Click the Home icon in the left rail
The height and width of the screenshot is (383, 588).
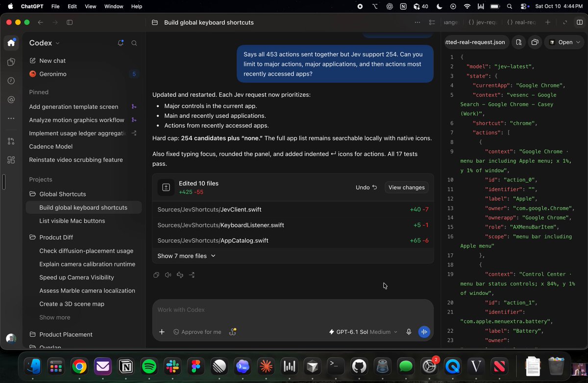click(x=11, y=43)
